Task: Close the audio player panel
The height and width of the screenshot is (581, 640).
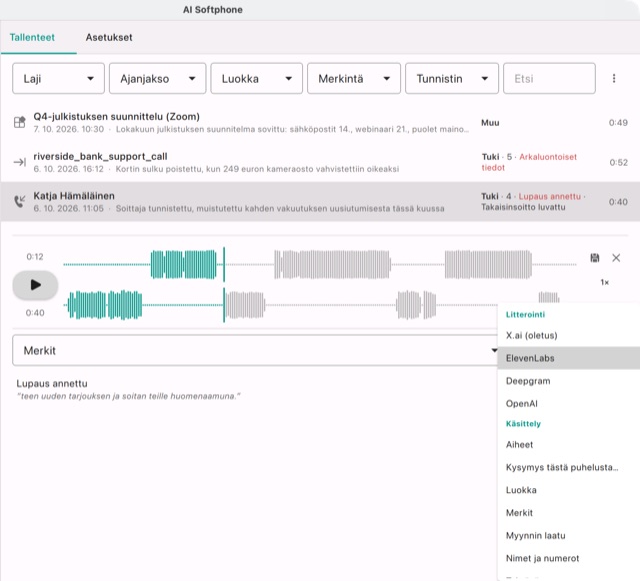Action: [616, 258]
